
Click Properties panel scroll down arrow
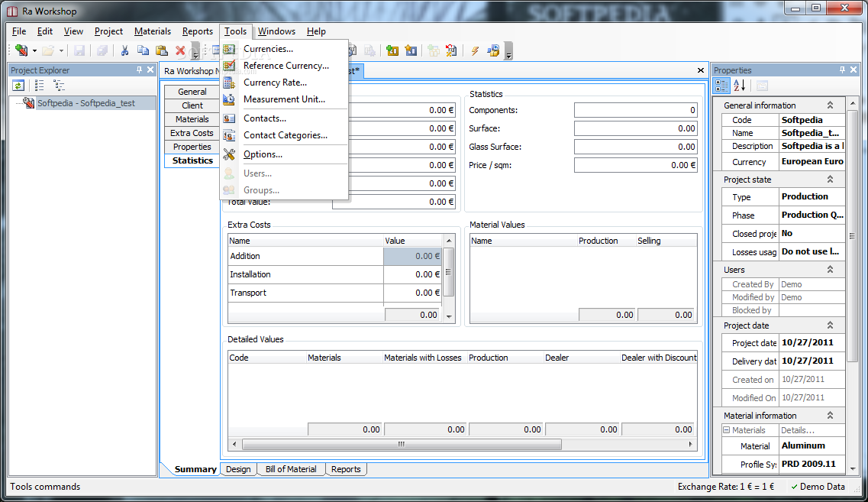point(853,468)
